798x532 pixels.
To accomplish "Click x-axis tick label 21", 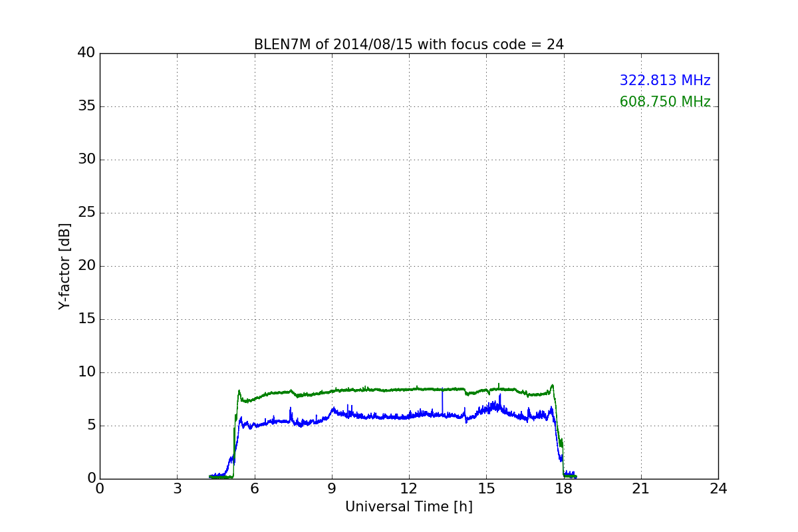I will [x=641, y=489].
